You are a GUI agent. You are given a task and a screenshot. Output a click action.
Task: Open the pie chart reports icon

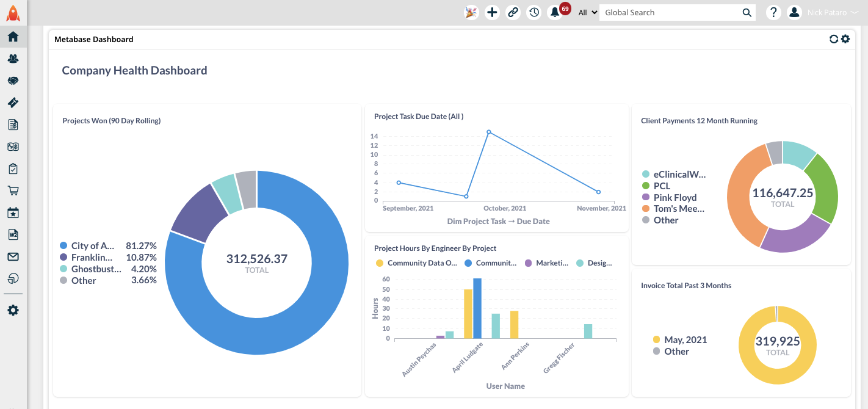[13, 278]
